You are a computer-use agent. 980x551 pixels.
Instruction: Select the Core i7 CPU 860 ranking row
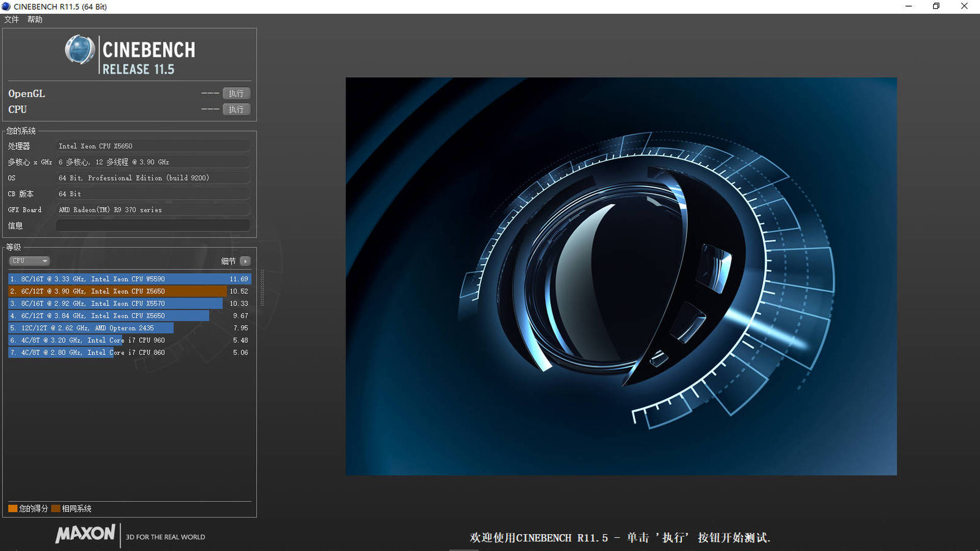tap(129, 353)
